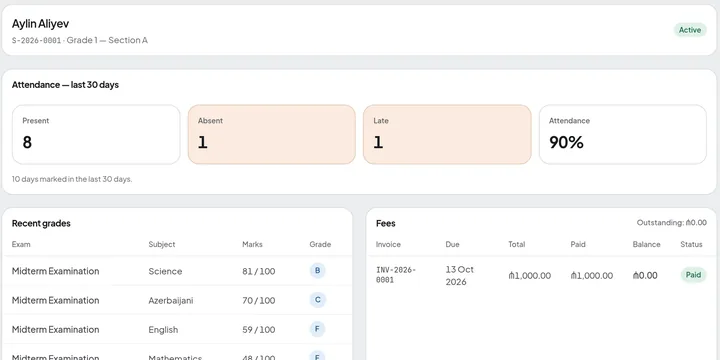This screenshot has height=360, width=720.
Task: Click the 'Attendance — last 30 days' heading
Action: coord(65,85)
